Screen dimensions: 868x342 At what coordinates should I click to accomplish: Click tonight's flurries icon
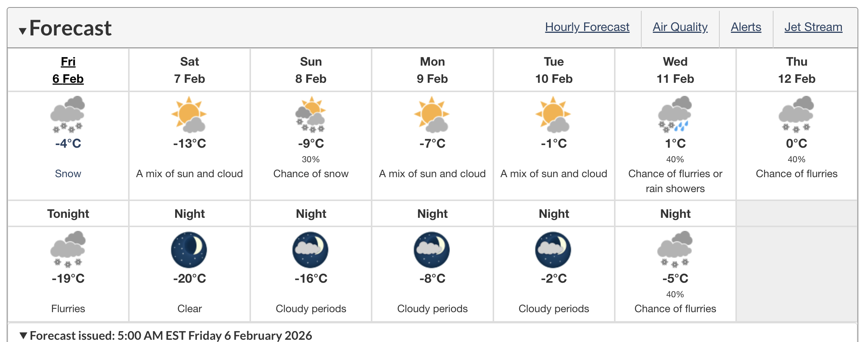[x=68, y=249]
